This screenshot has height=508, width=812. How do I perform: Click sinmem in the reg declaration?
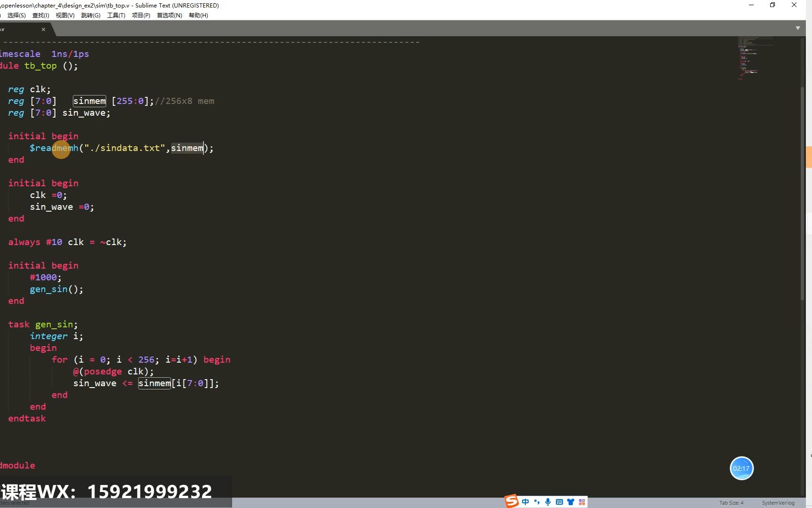click(x=89, y=101)
